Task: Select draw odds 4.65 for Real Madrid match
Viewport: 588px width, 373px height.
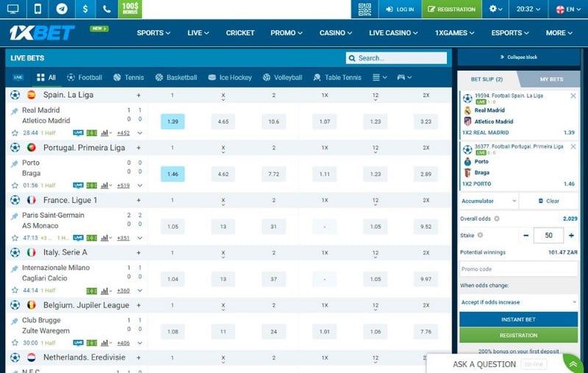Action: click(223, 121)
